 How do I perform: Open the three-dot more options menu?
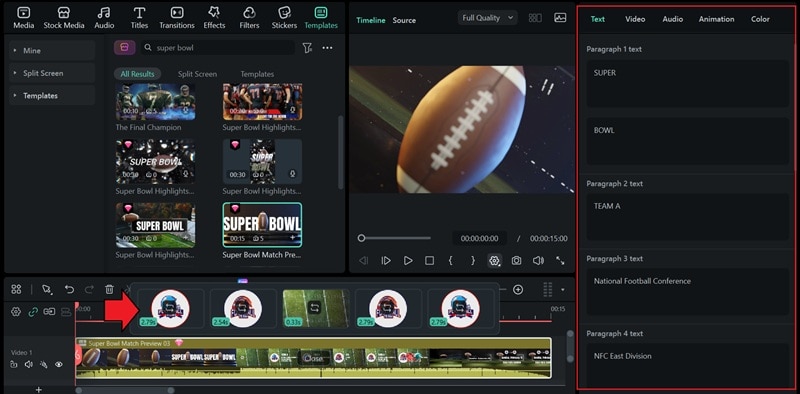pos(328,47)
